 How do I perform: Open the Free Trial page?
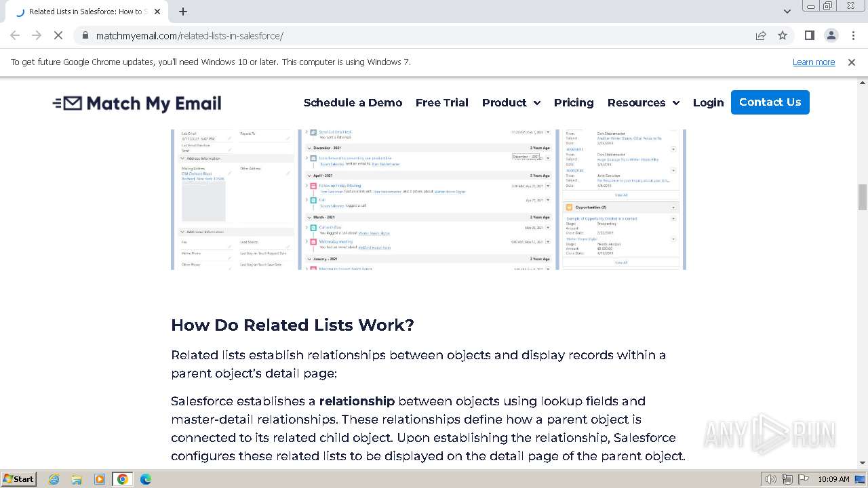click(442, 102)
